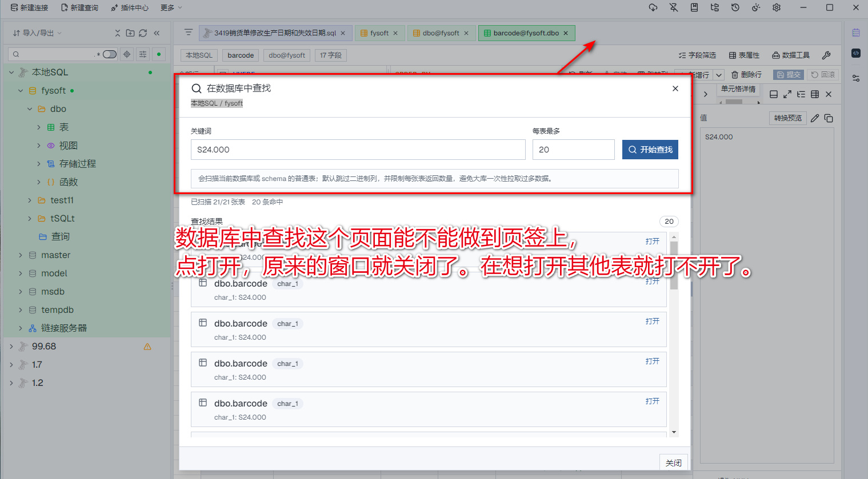Click the pencil edit icon near 转换预览

[815, 118]
